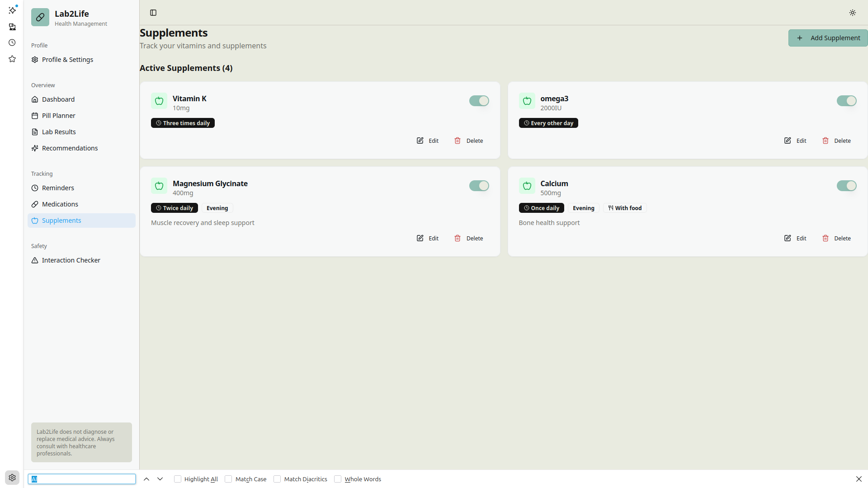The image size is (868, 488).
Task: Jump to next find result arrow
Action: pyautogui.click(x=160, y=479)
